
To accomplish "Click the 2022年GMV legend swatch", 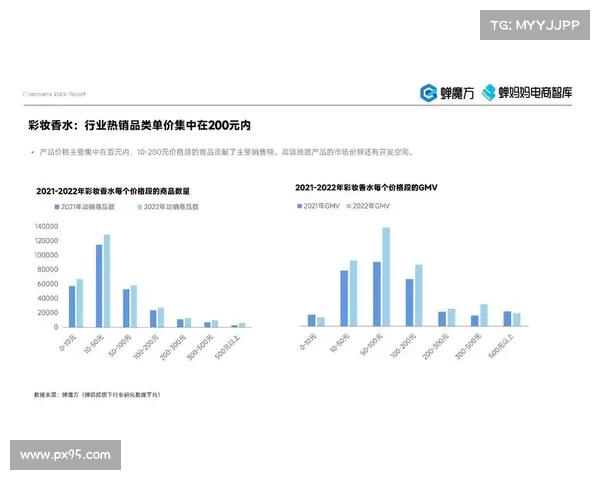I will point(349,206).
